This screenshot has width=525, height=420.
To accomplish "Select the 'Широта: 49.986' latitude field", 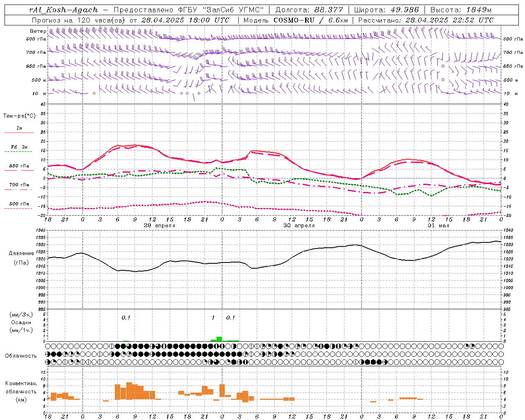I will tap(386, 10).
